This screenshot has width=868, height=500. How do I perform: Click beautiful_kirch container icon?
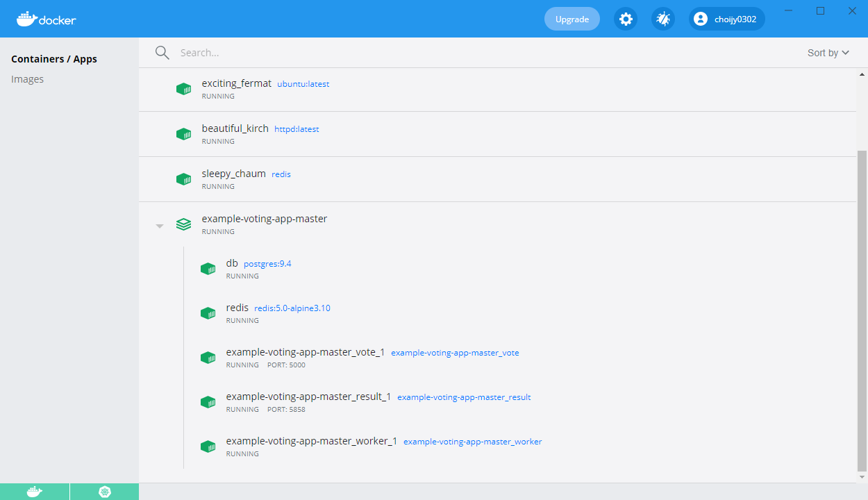183,134
